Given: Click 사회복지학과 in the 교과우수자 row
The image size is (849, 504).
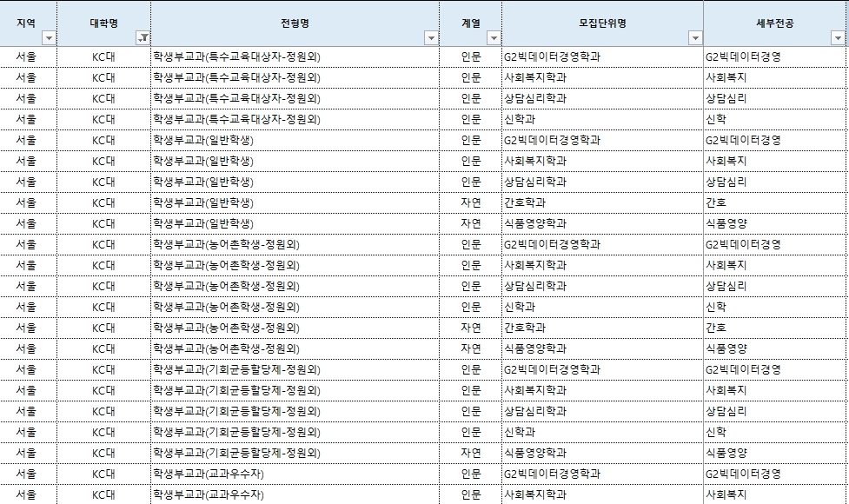Looking at the screenshot, I should tap(535, 494).
